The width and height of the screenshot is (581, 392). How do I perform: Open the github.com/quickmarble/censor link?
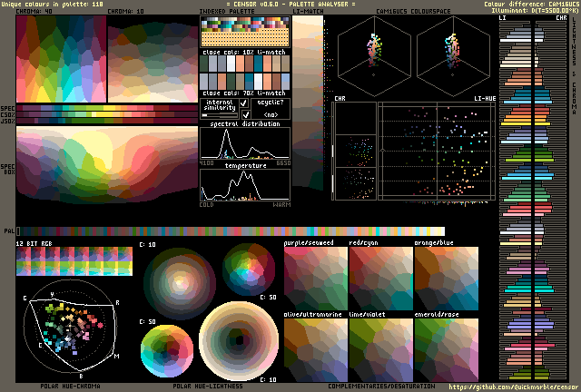[515, 387]
